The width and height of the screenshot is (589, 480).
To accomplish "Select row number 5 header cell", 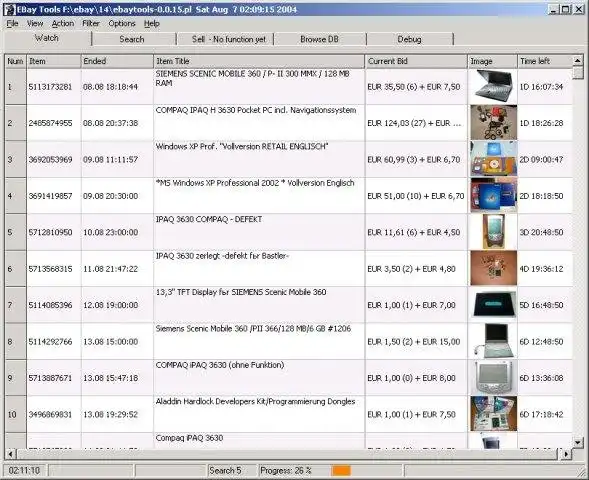I will 15,232.
